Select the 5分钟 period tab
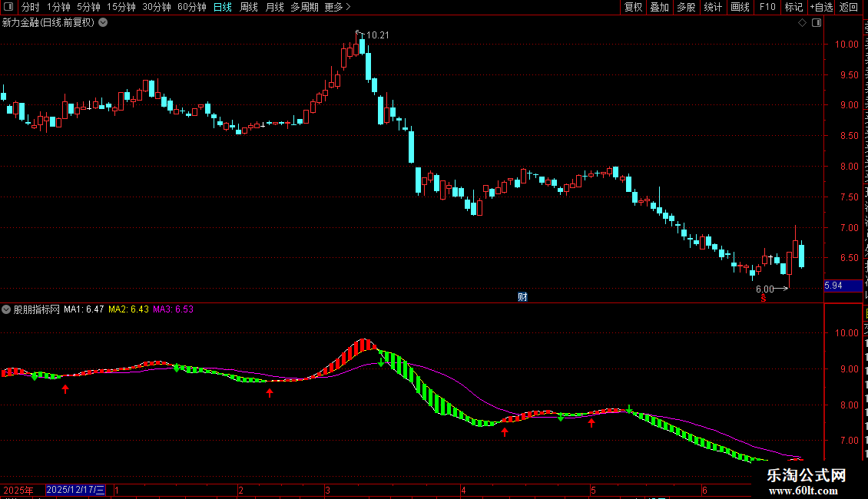This screenshot has height=499, width=868. pyautogui.click(x=88, y=7)
